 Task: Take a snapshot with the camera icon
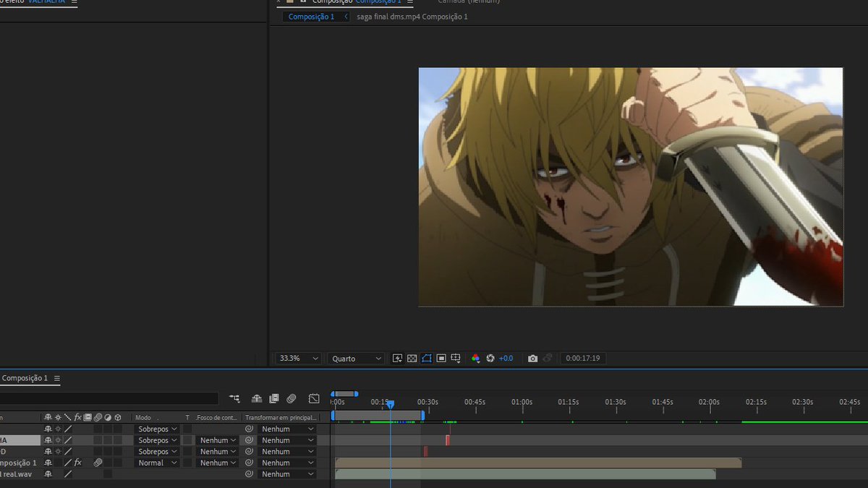[532, 359]
